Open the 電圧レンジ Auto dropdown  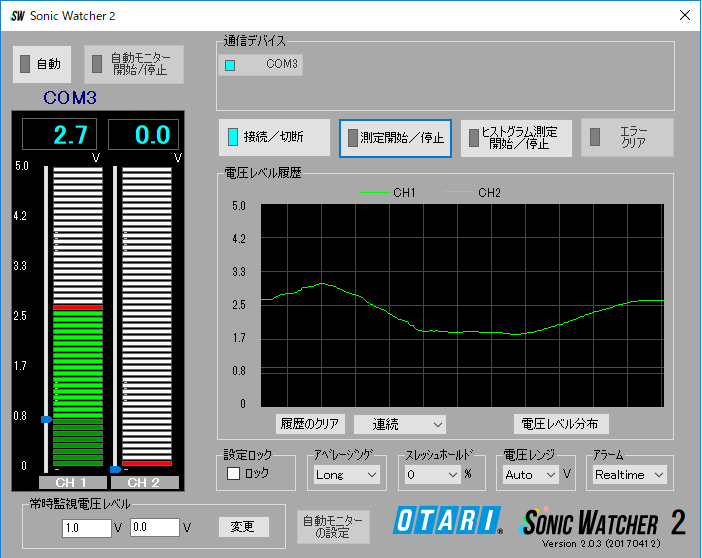(530, 475)
